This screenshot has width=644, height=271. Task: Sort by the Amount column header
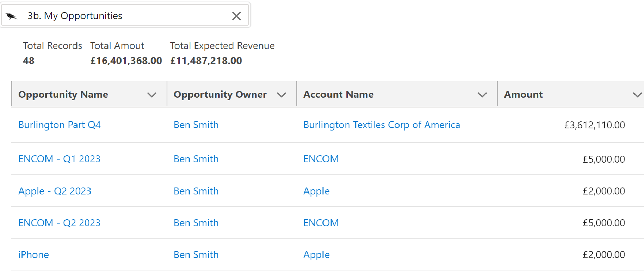coord(523,94)
